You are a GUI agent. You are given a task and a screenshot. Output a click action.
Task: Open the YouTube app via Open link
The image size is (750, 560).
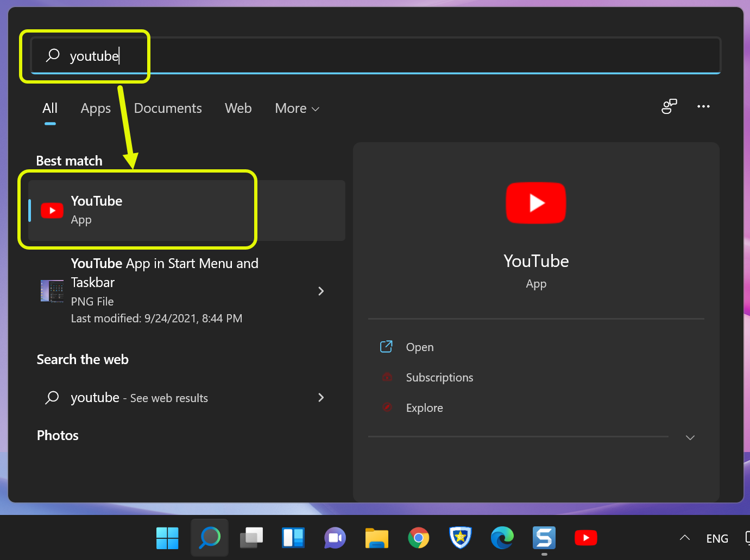coord(419,347)
